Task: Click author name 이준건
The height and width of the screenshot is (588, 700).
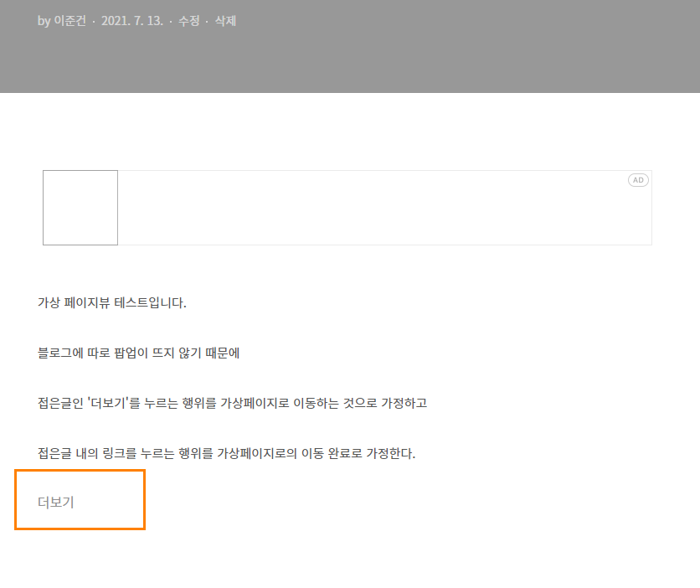Action: tap(70, 21)
